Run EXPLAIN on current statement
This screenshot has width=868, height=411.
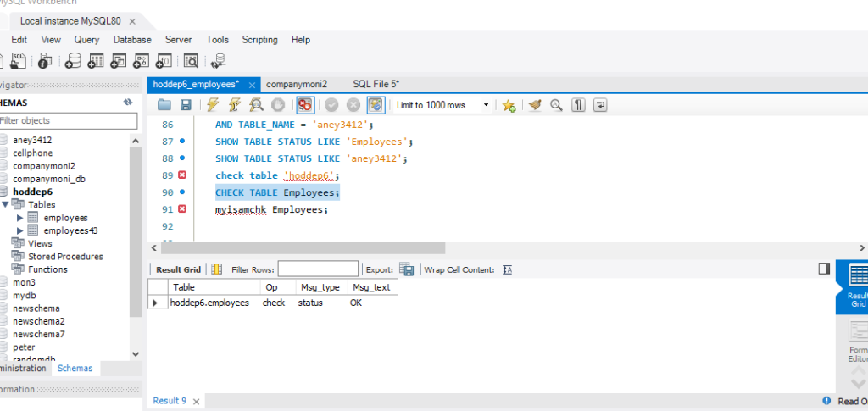256,105
